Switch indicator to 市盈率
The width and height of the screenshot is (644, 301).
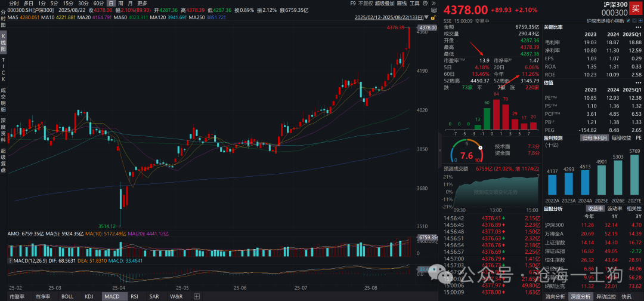[17, 296]
